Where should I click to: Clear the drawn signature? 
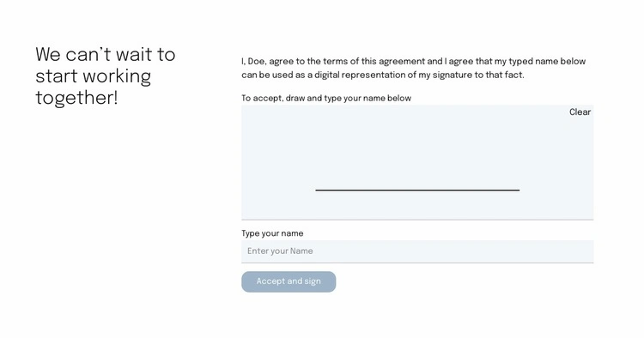click(580, 112)
